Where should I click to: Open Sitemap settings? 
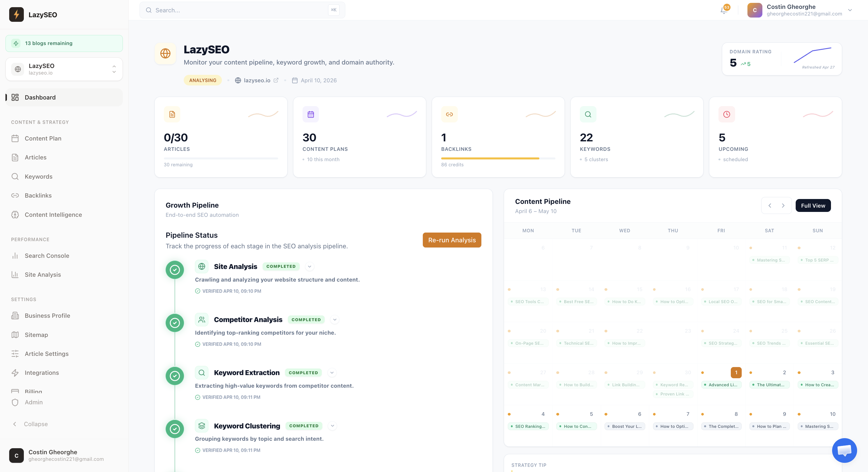[x=64, y=335]
